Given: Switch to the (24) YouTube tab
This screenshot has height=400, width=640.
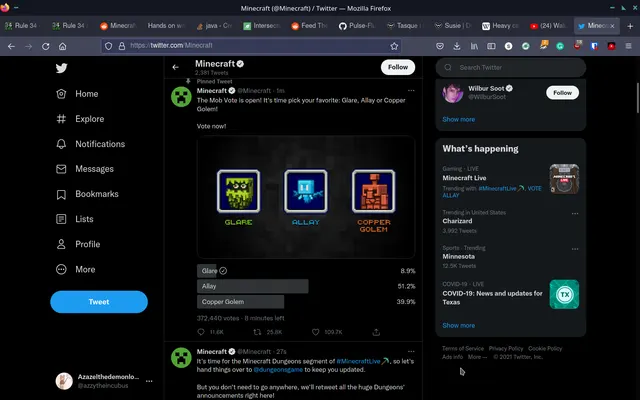Looking at the screenshot, I should pyautogui.click(x=548, y=26).
